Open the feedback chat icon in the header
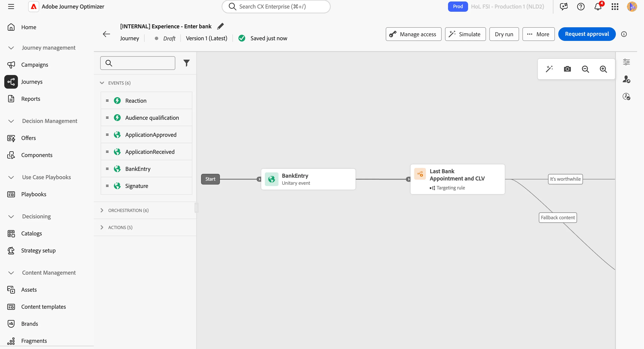 pyautogui.click(x=564, y=6)
